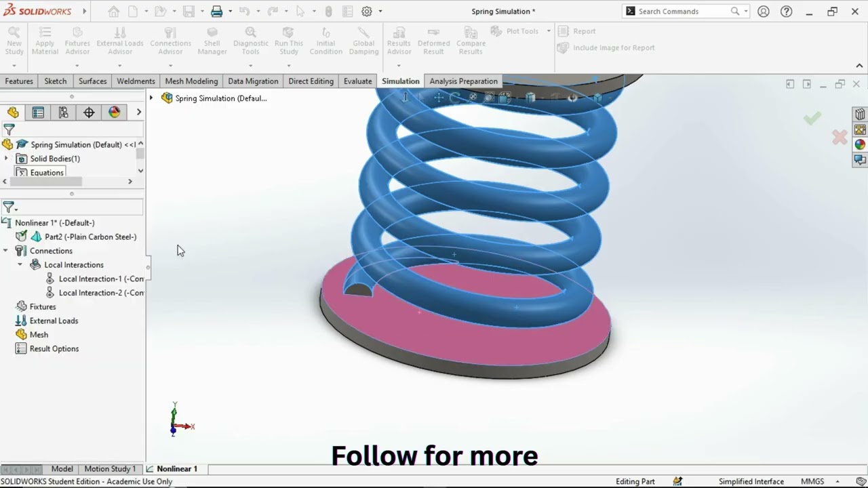Open the top task pane Resources icon
The height and width of the screenshot is (488, 868).
coord(860,114)
